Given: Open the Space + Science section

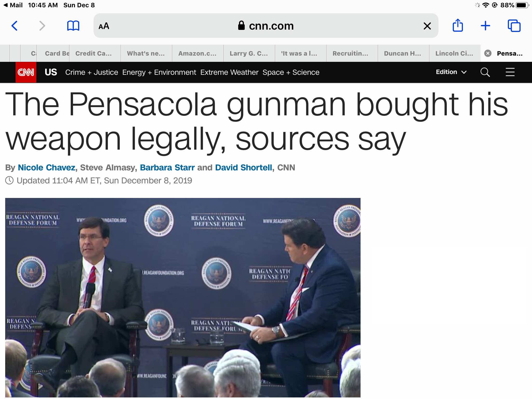Looking at the screenshot, I should 291,72.
